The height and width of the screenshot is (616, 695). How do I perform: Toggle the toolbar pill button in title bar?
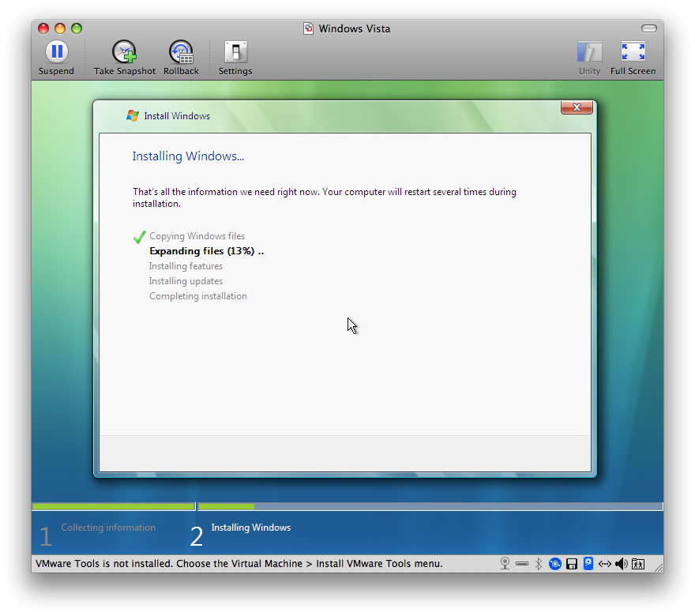click(x=649, y=28)
